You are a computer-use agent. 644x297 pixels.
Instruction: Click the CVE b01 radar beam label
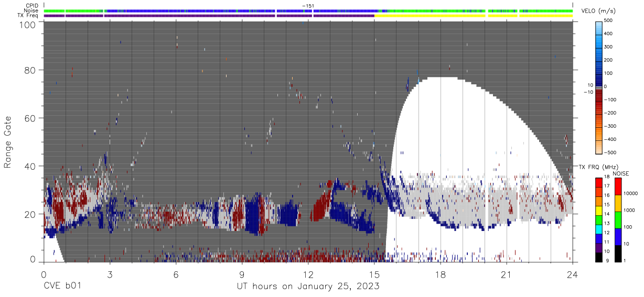click(x=62, y=287)
